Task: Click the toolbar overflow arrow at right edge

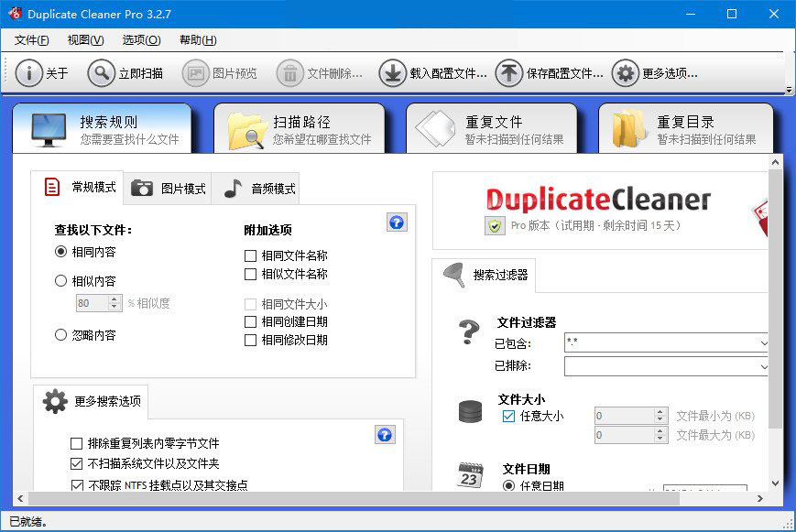Action: (789, 90)
